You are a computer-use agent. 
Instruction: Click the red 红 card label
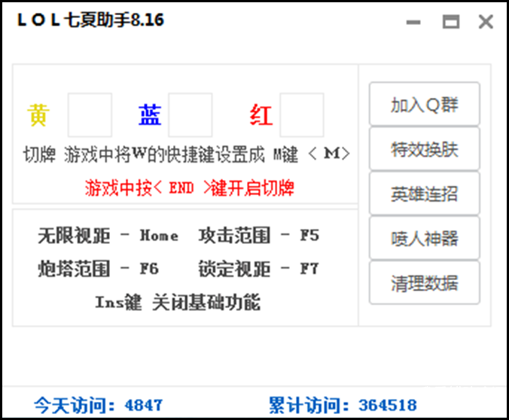click(261, 115)
